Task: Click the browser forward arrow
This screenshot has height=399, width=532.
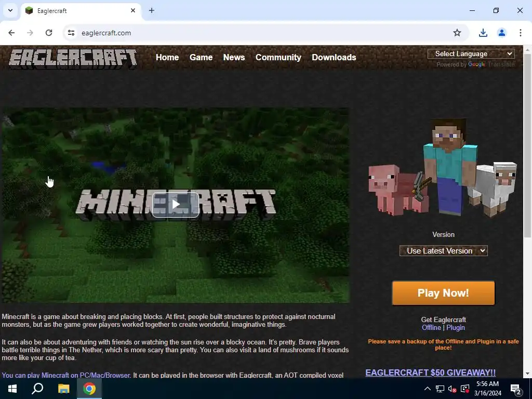Action: click(x=30, y=33)
